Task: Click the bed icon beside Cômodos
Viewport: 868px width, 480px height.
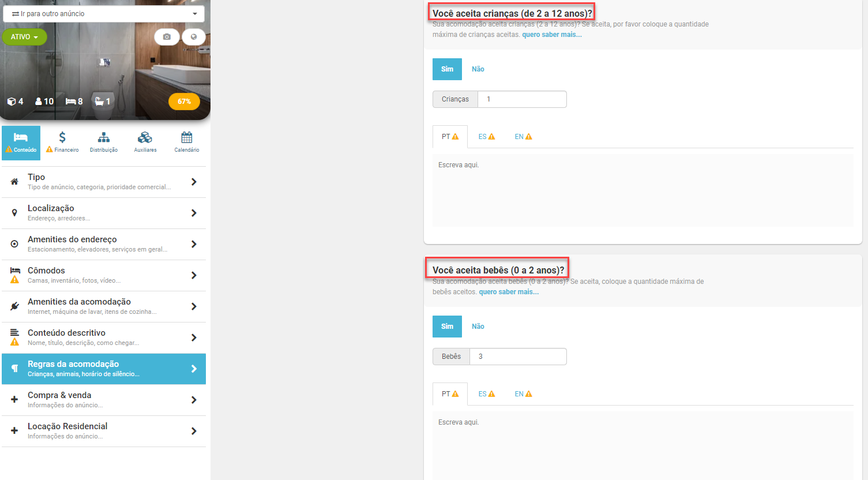Action: [x=15, y=270]
